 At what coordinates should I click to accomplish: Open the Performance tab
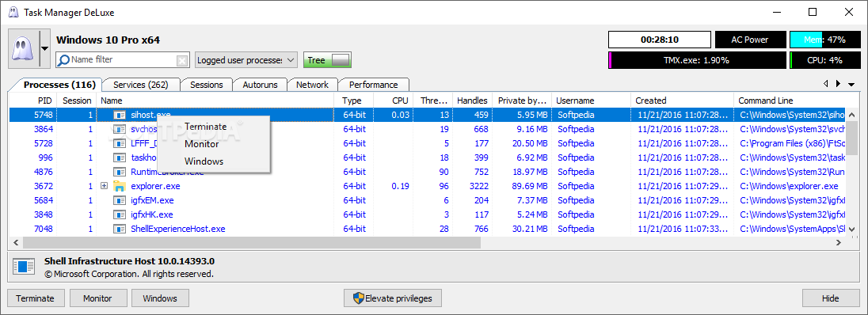373,85
